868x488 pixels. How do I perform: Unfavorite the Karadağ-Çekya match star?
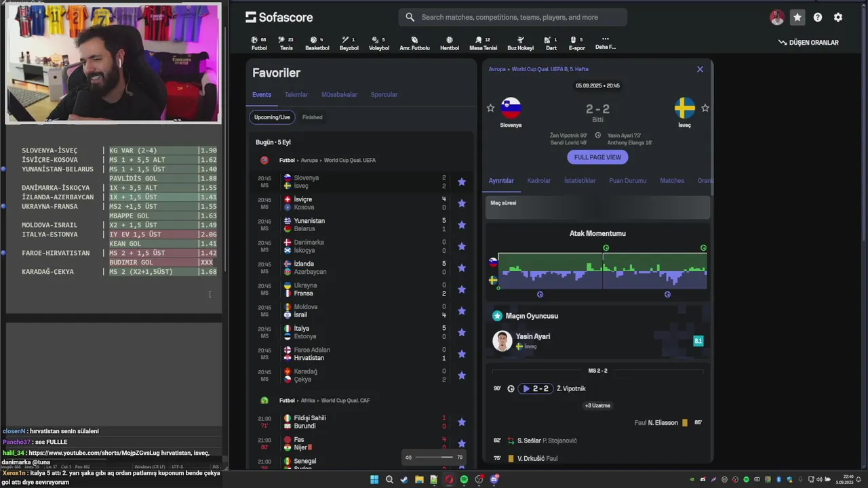pos(462,375)
